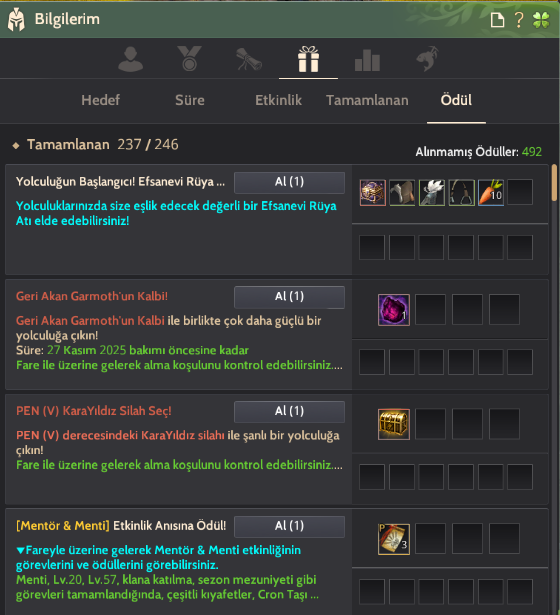Claim the Yolculuğun Başlangıcı reward with Al (1)
Screen dimensions: 560x615
(x=289, y=182)
